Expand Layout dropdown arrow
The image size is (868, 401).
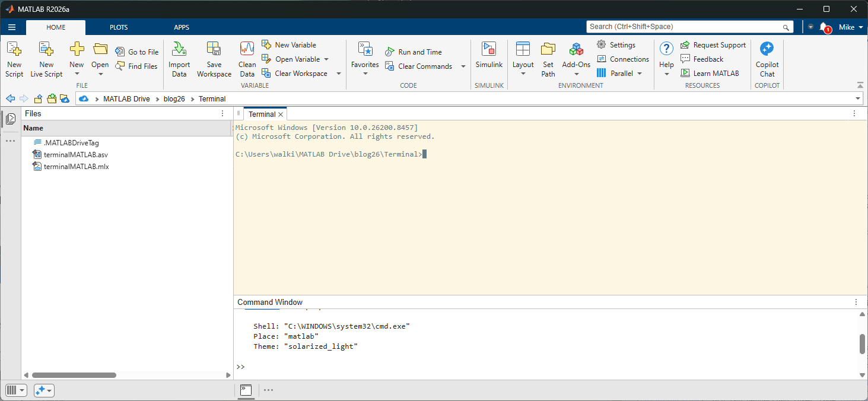(x=523, y=74)
